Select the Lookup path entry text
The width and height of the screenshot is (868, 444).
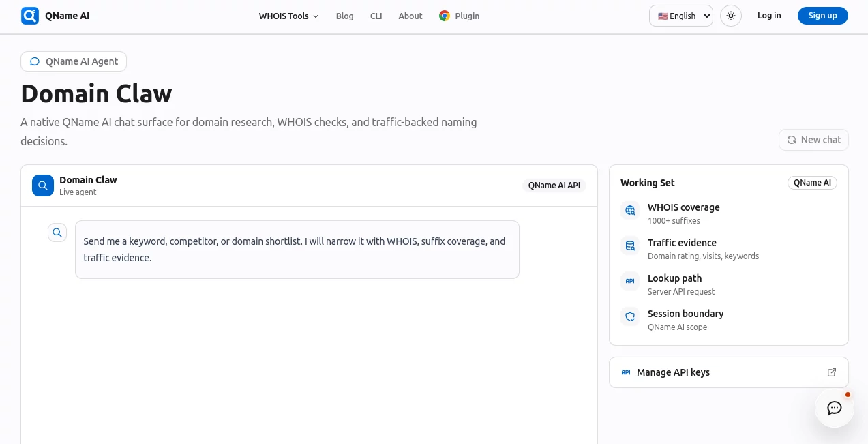point(674,278)
